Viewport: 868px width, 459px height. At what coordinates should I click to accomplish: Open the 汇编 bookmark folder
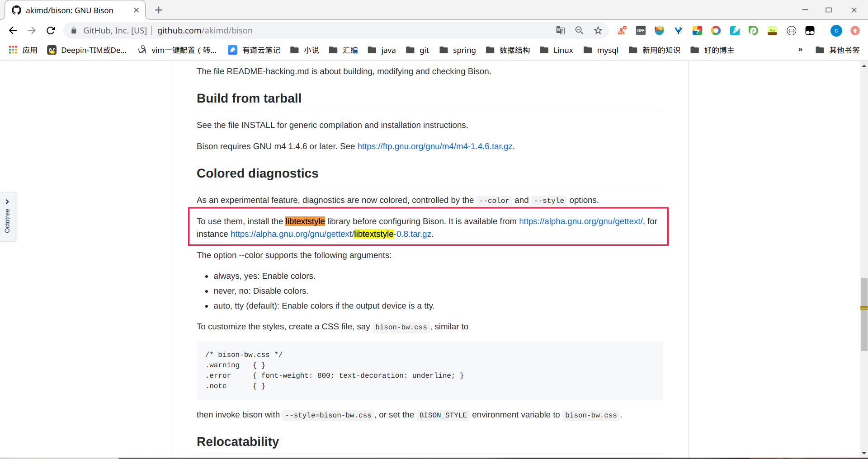344,50
